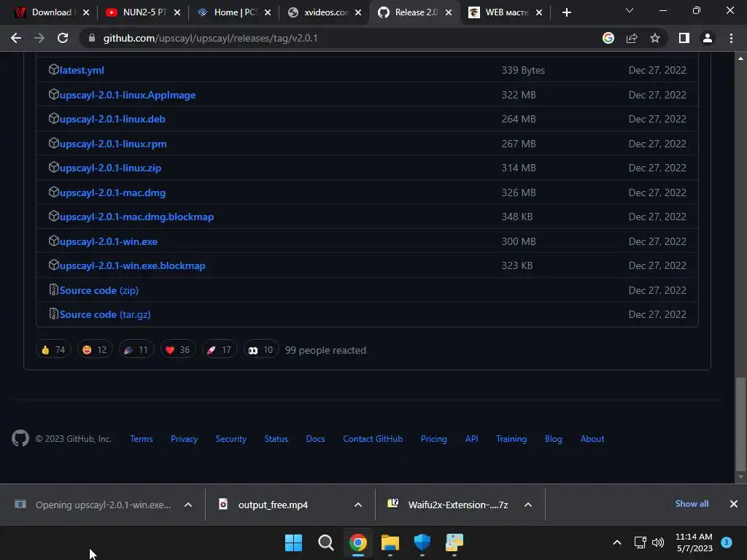Click the GitHub logo in footer
This screenshot has width=747, height=560.
coord(20,438)
